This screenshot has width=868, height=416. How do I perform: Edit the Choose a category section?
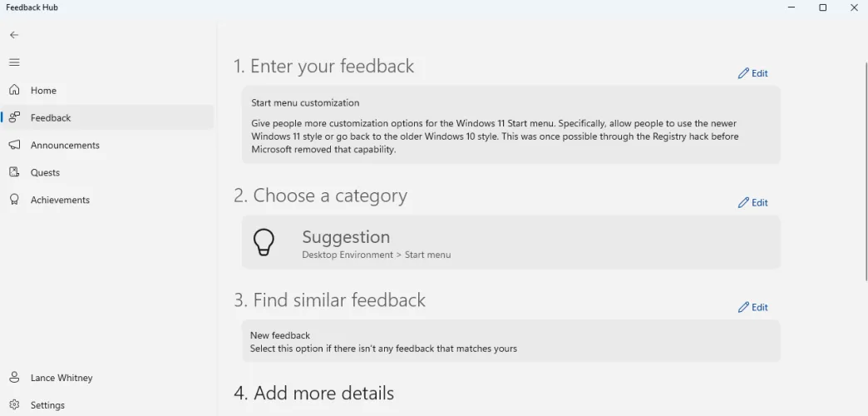pos(752,203)
